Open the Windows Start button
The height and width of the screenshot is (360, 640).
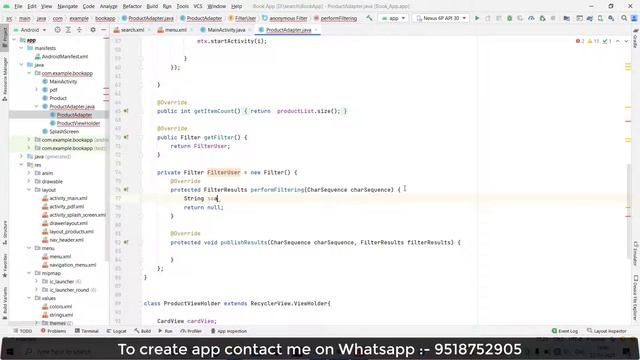click(10, 351)
